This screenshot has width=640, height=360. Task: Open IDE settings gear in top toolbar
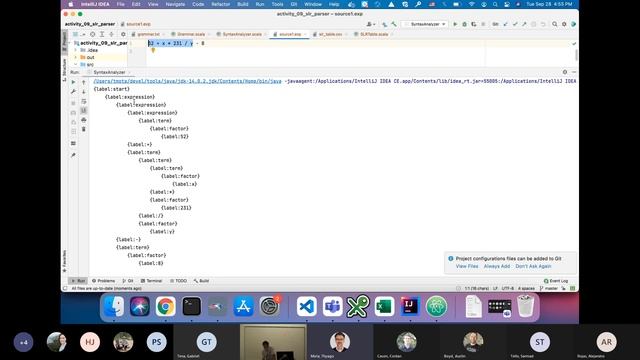(564, 24)
